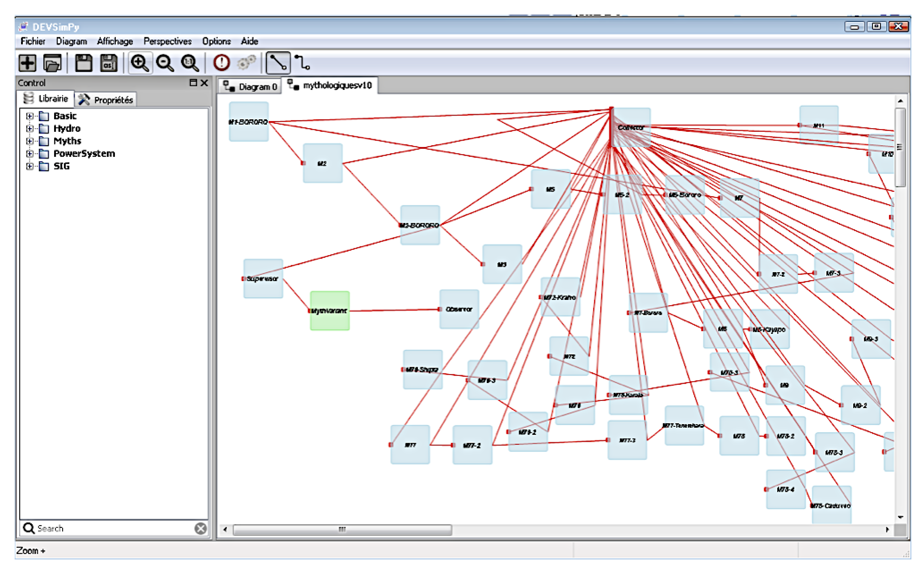Click the Zoom In magnifier icon
924x568 pixels.
140,63
